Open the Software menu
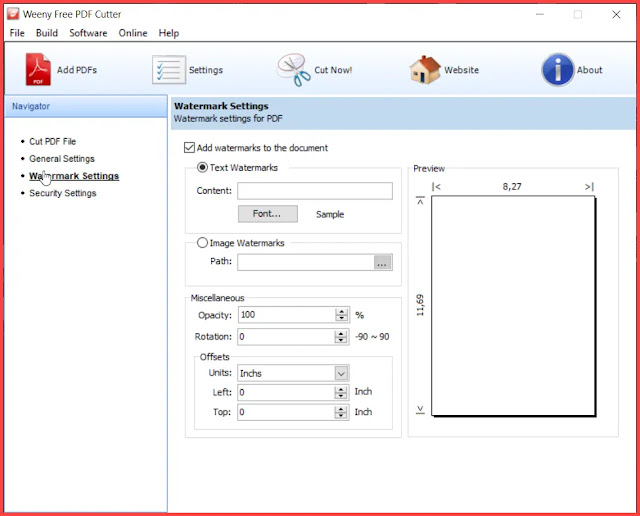The image size is (640, 516). 88,33
